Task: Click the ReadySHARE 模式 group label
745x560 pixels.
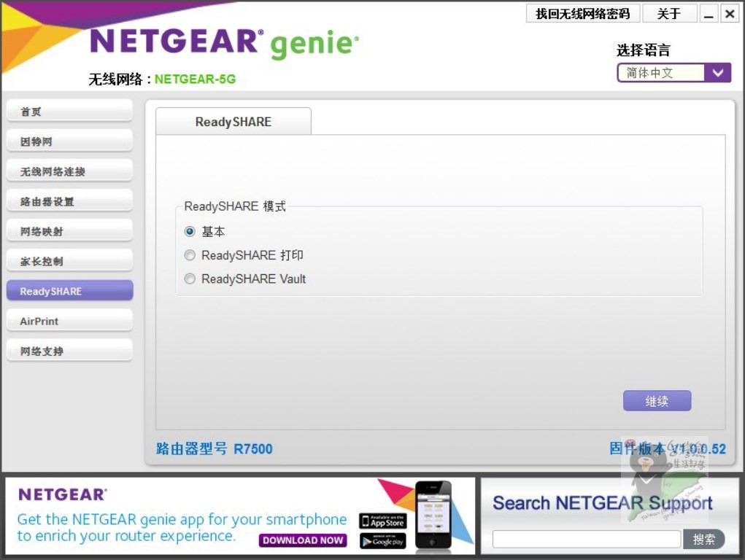Action: [x=235, y=206]
